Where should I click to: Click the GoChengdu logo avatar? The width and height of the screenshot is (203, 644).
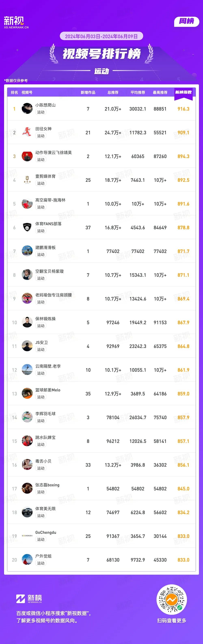27,536
